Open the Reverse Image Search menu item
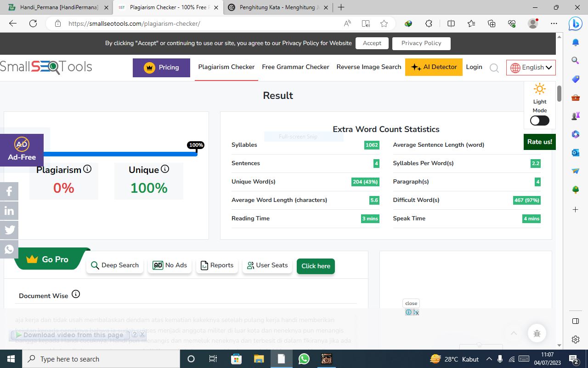Screen dimensions: 588x368 [369, 67]
